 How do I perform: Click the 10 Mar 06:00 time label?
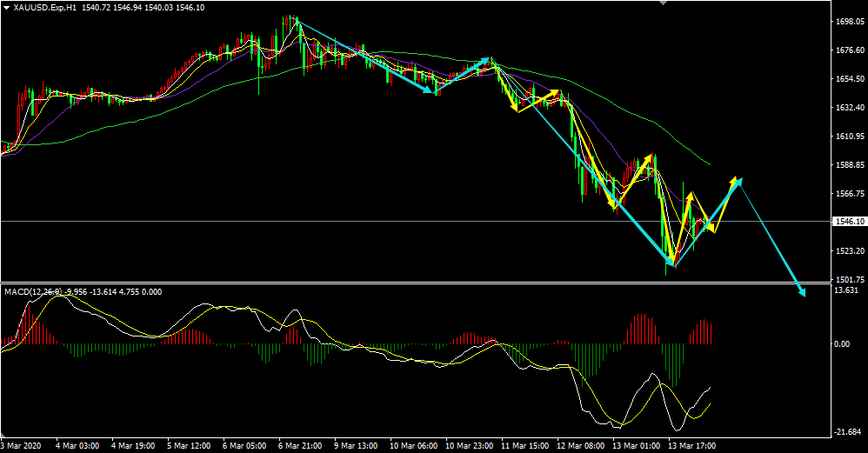click(x=413, y=446)
